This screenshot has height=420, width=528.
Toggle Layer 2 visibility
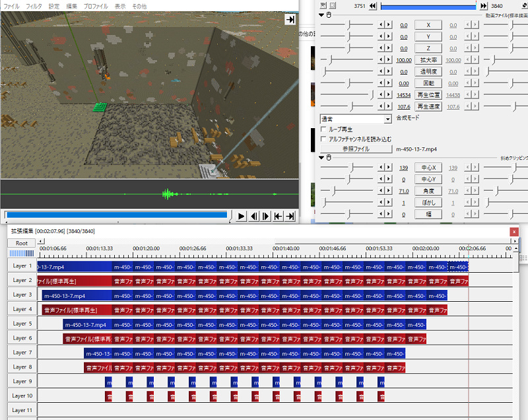coord(22,280)
